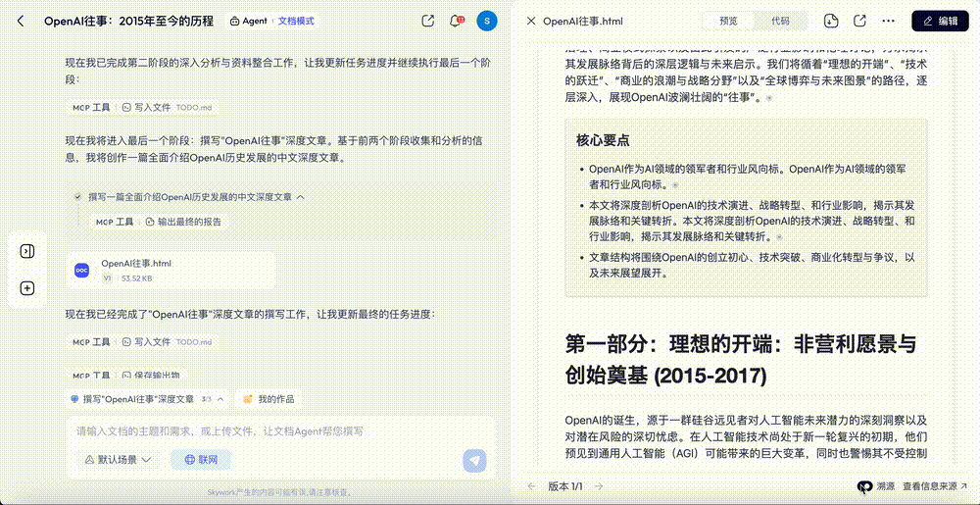
Task: Click the Agent mode label
Action: click(x=249, y=21)
